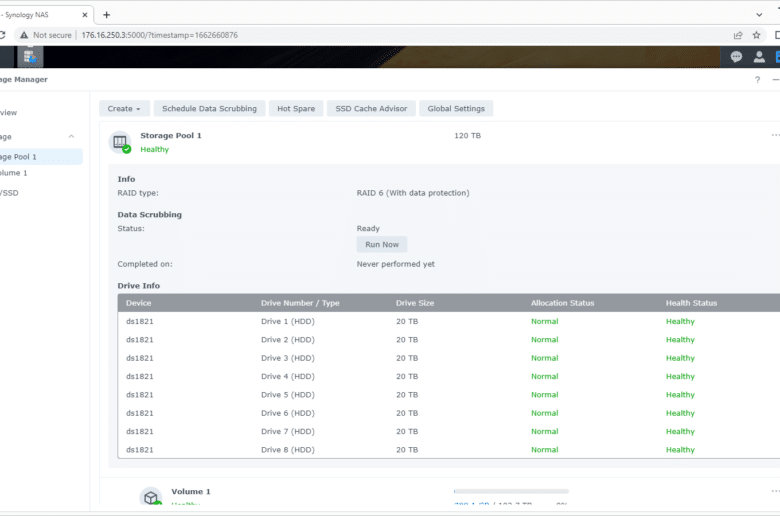Run data scrubbing with Run Now
This screenshot has height=516, width=780.
tap(382, 244)
